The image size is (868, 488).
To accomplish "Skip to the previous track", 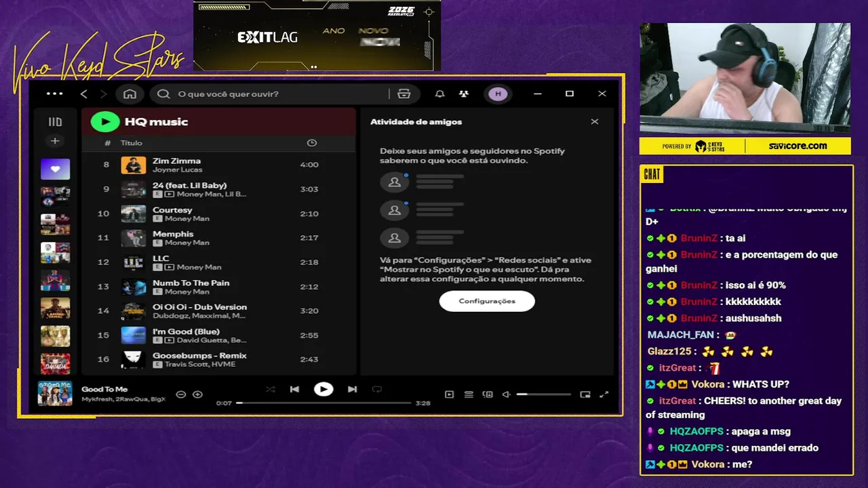I will point(294,389).
